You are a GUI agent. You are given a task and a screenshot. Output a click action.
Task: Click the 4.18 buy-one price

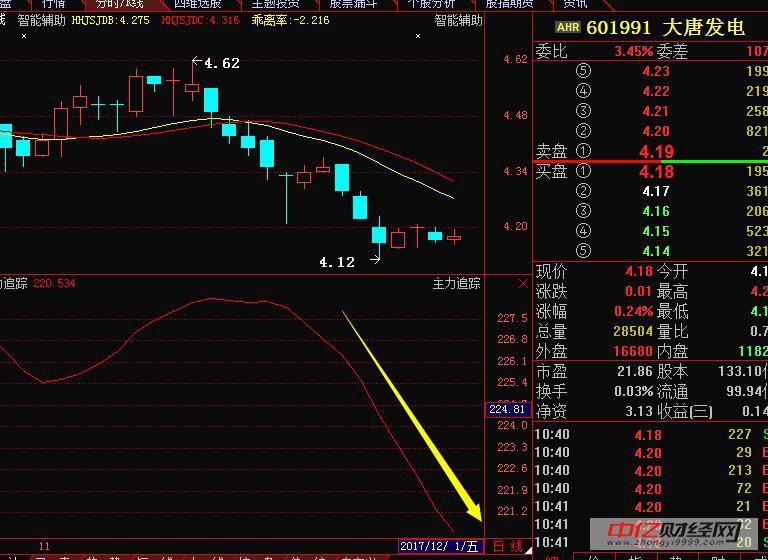click(656, 171)
